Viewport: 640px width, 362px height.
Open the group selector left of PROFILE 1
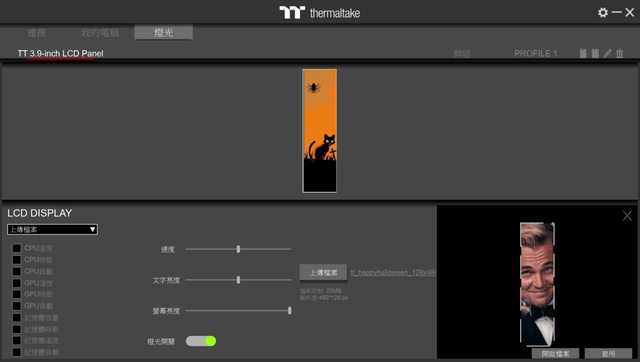pos(462,53)
